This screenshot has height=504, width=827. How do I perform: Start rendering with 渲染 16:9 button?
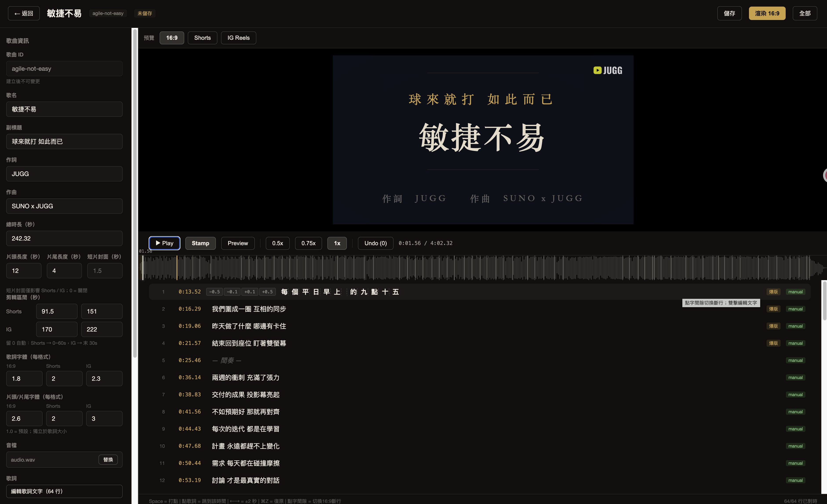tap(767, 13)
